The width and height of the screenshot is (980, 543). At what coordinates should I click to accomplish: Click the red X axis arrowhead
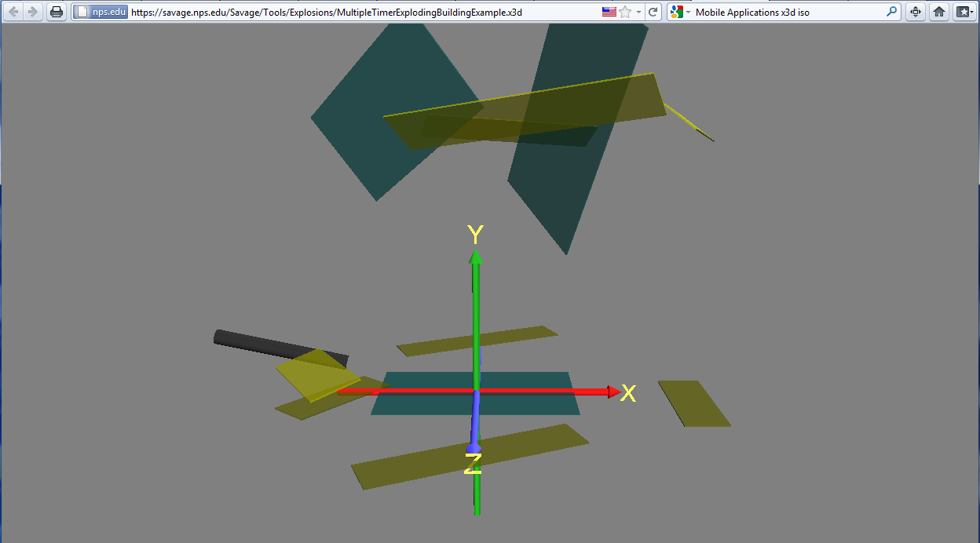[x=613, y=392]
